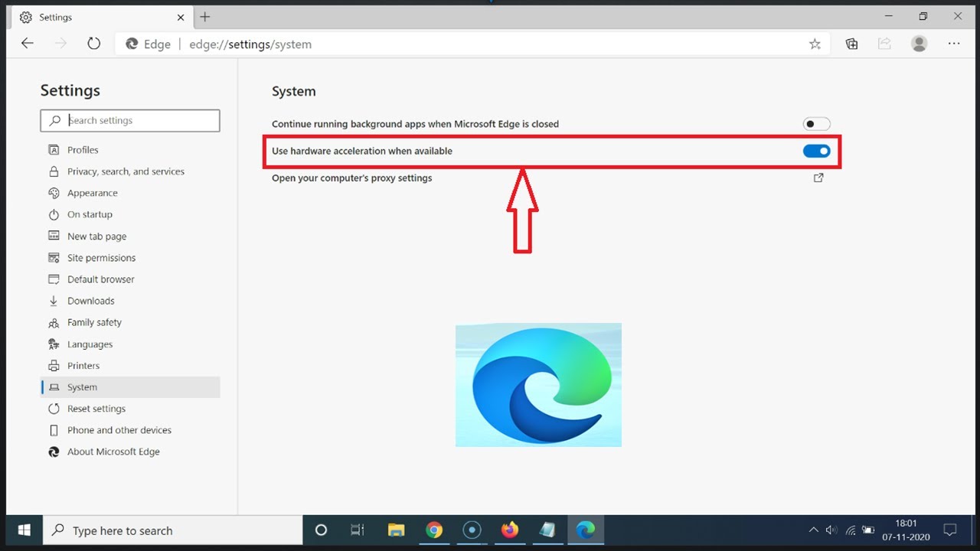The width and height of the screenshot is (980, 551).
Task: Open the user profile avatar
Action: point(919,44)
